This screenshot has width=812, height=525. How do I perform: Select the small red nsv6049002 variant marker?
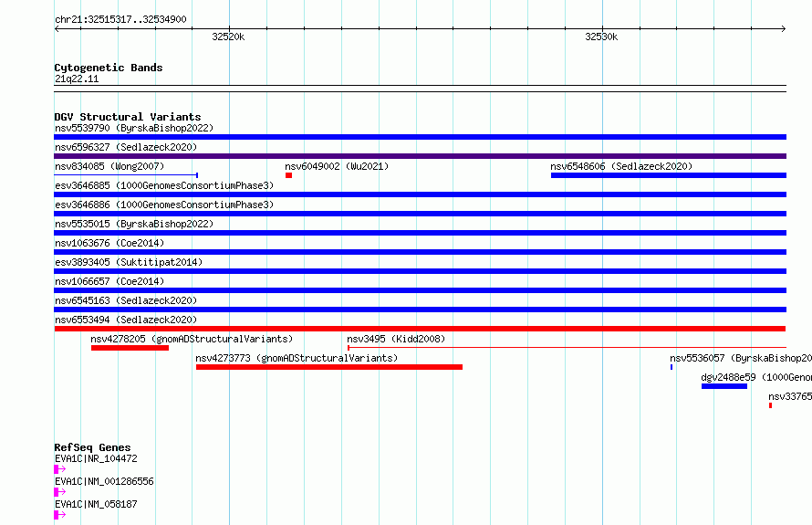pos(288,175)
